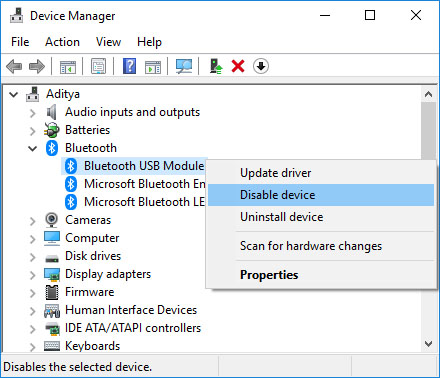The image size is (440, 378).
Task: Select the Bluetooth USB Module label
Action: (144, 166)
